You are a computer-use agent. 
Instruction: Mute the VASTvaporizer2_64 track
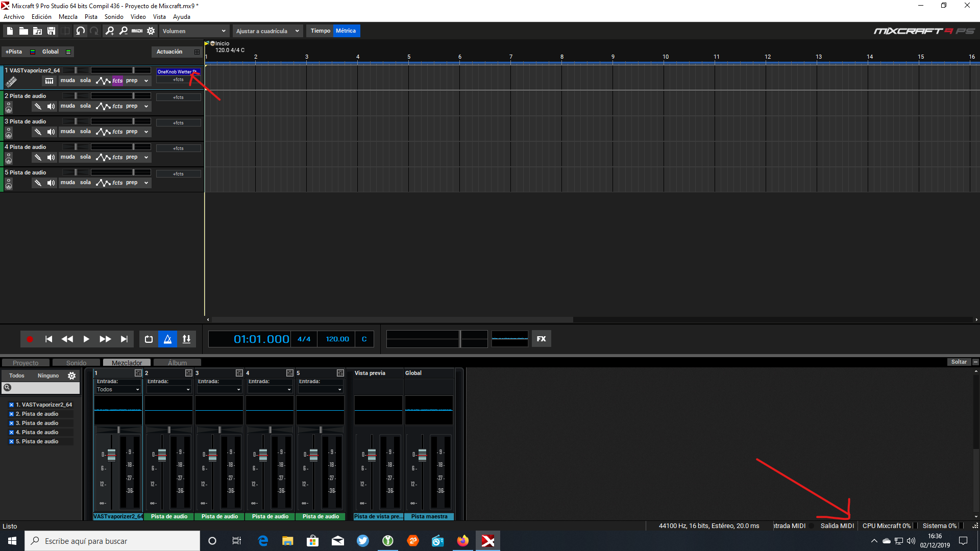[68, 81]
